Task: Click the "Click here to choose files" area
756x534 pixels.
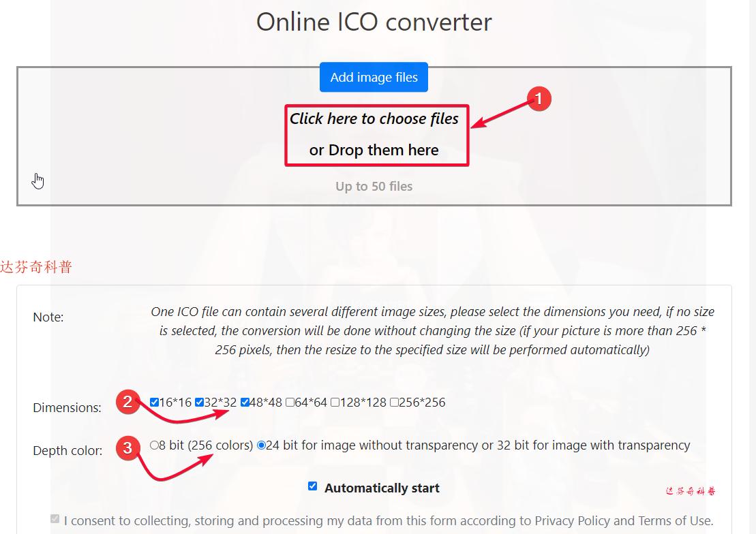Action: (374, 119)
